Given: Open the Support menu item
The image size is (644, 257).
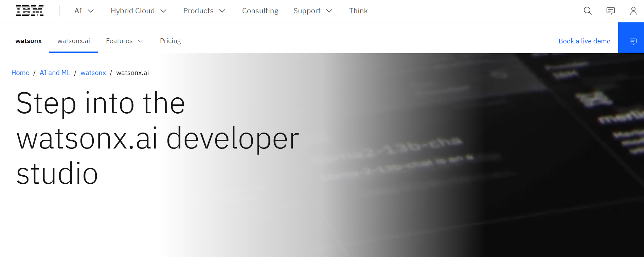Looking at the screenshot, I should pos(307,11).
